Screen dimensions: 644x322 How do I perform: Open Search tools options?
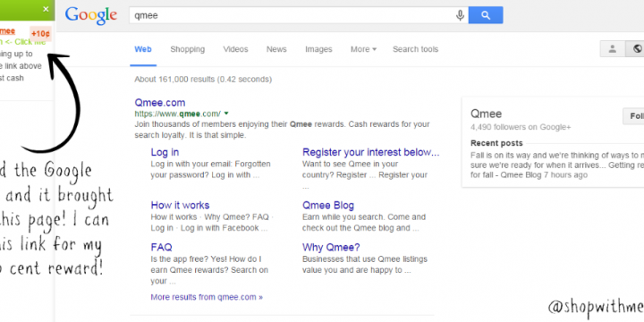coord(415,49)
